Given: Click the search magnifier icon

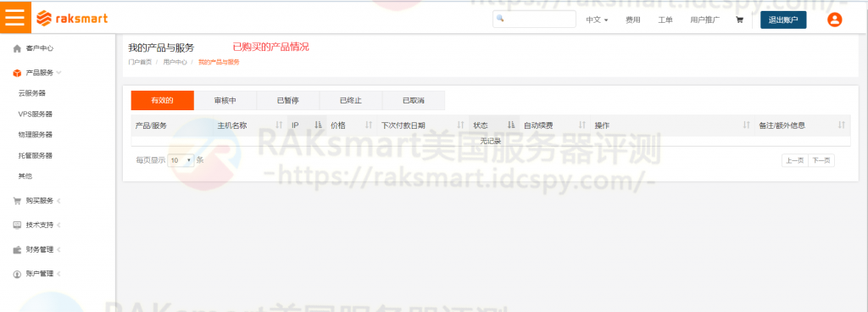Looking at the screenshot, I should click(x=500, y=19).
